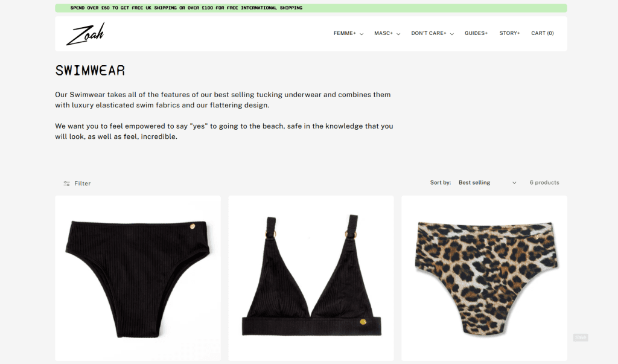Viewport: 618px width, 364px height.
Task: Click the Filter text button
Action: (x=82, y=184)
